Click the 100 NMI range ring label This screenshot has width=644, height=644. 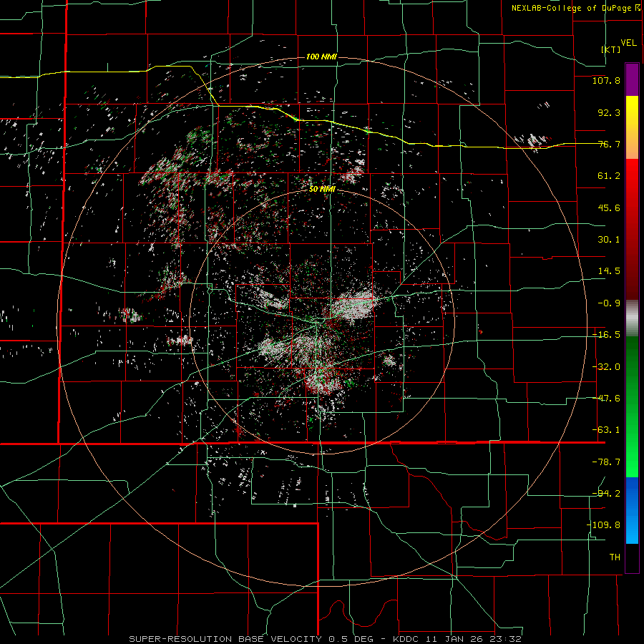[321, 57]
